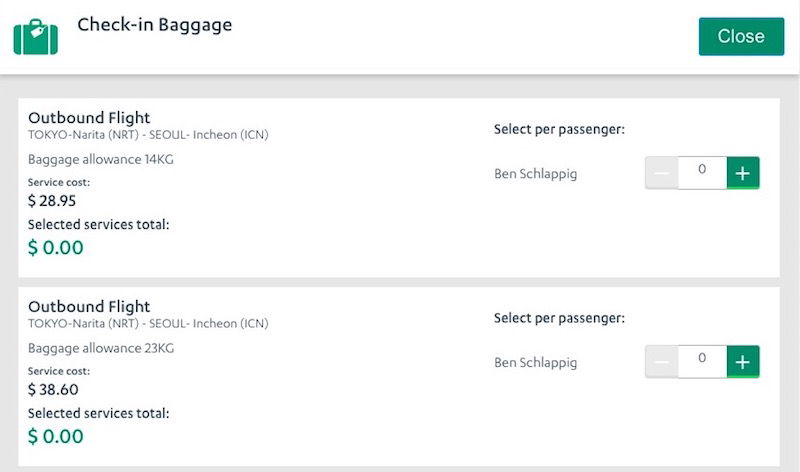This screenshot has width=800, height=472.
Task: Select Ben Schlappig in the 23KG card
Action: point(536,363)
